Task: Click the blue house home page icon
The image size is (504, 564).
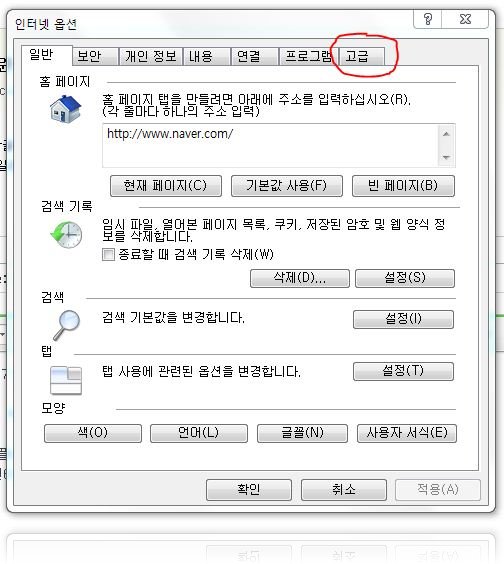Action: pos(66,108)
